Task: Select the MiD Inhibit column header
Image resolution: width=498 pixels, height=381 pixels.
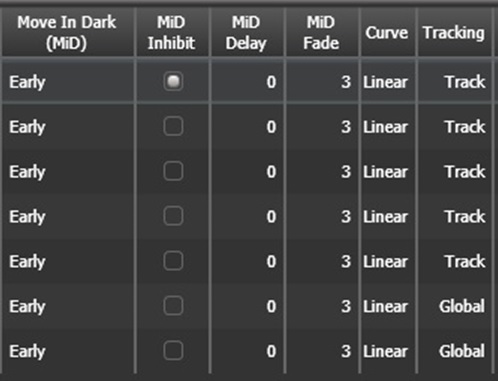Action: click(x=172, y=33)
